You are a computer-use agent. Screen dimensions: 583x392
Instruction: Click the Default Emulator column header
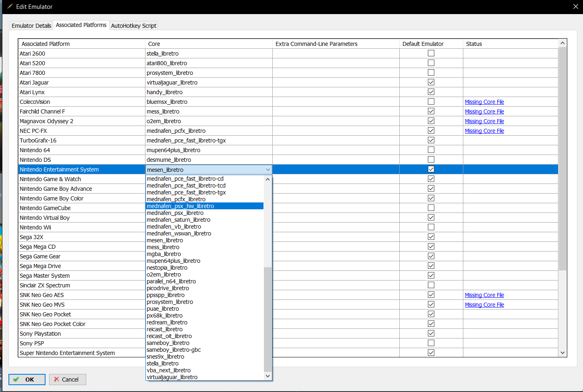pyautogui.click(x=431, y=44)
